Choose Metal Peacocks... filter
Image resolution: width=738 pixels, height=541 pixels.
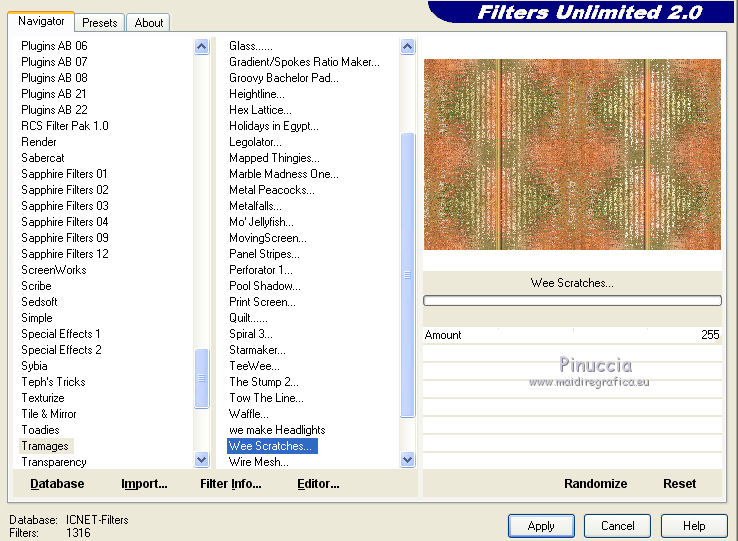[272, 190]
